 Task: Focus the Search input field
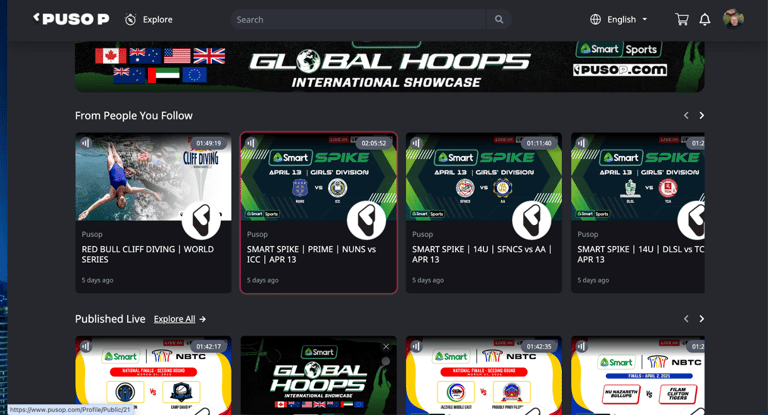pyautogui.click(x=358, y=20)
